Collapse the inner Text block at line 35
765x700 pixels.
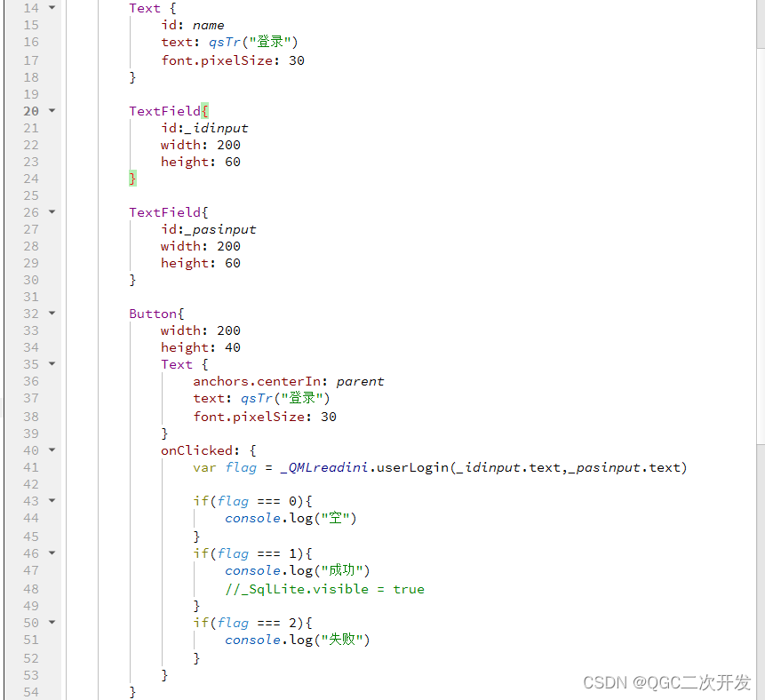coord(51,364)
